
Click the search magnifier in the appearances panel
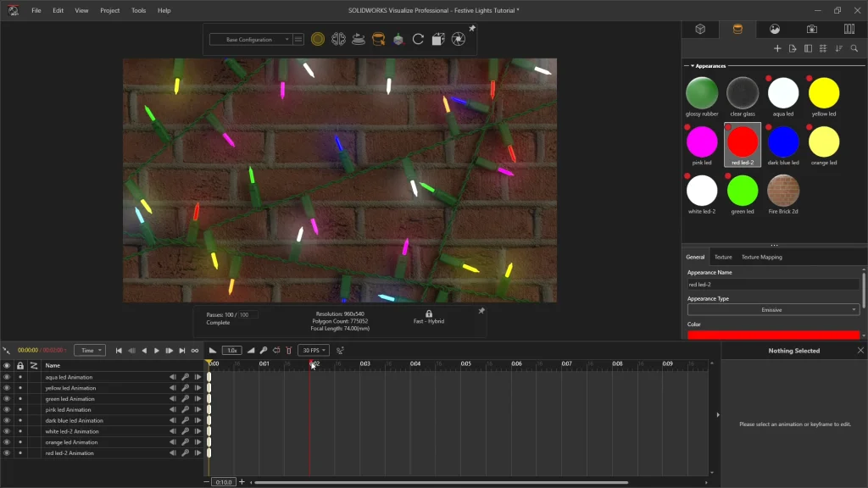point(854,49)
